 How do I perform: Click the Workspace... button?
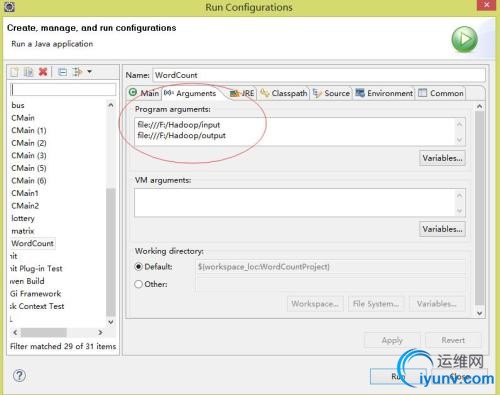point(315,304)
